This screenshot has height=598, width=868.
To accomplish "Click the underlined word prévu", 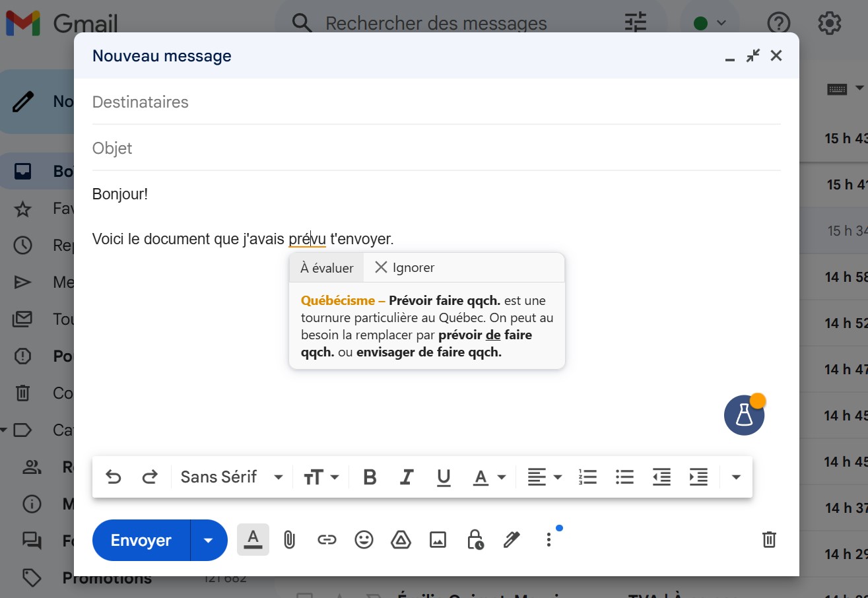I will pyautogui.click(x=308, y=239).
